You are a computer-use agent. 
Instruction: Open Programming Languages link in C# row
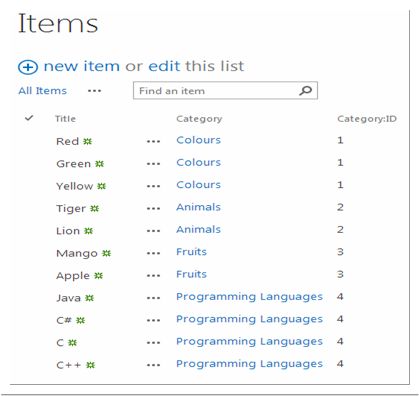(249, 319)
